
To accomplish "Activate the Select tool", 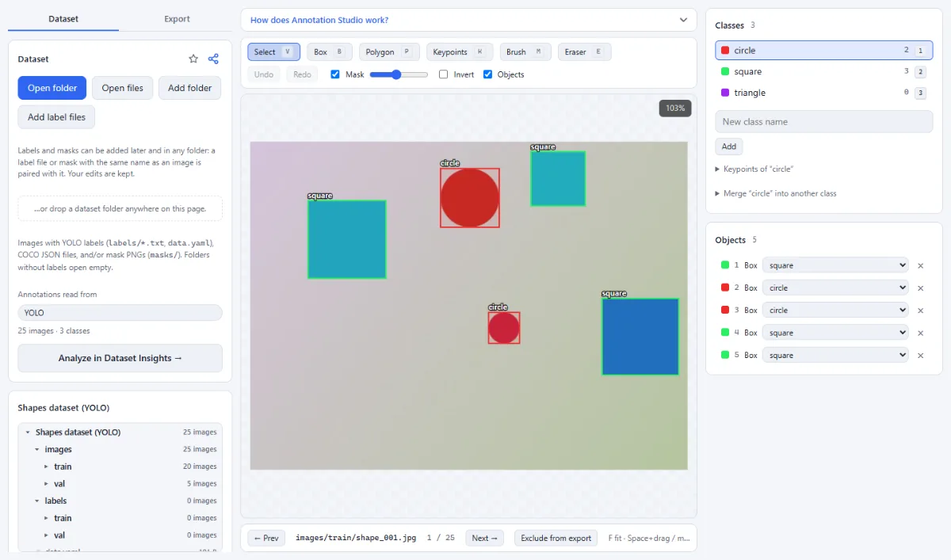I will tap(273, 51).
